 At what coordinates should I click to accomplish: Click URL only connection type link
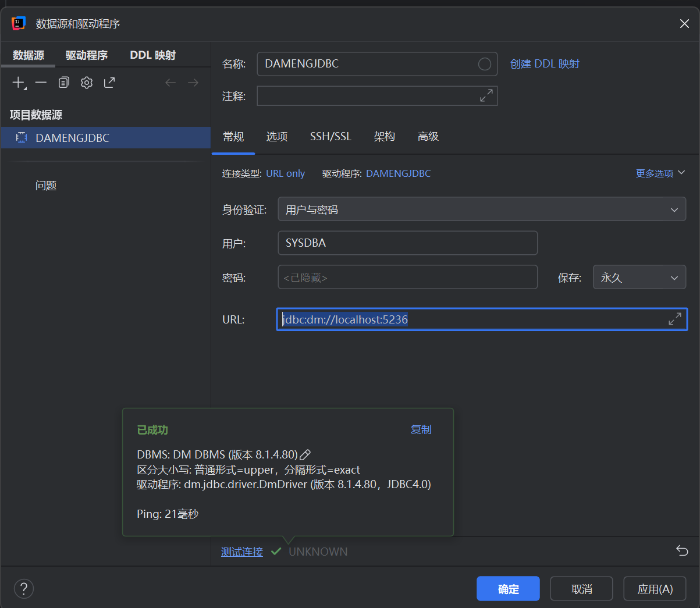285,173
